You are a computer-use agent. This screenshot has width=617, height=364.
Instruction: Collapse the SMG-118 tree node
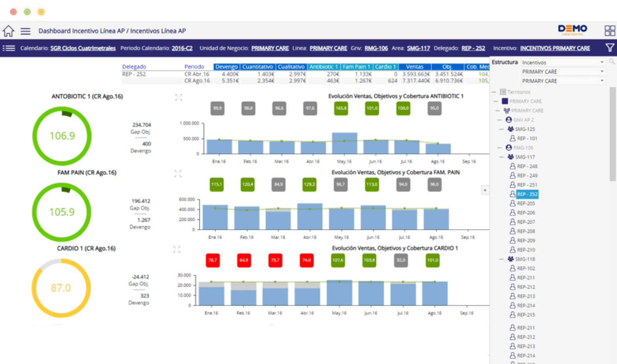tap(501, 259)
